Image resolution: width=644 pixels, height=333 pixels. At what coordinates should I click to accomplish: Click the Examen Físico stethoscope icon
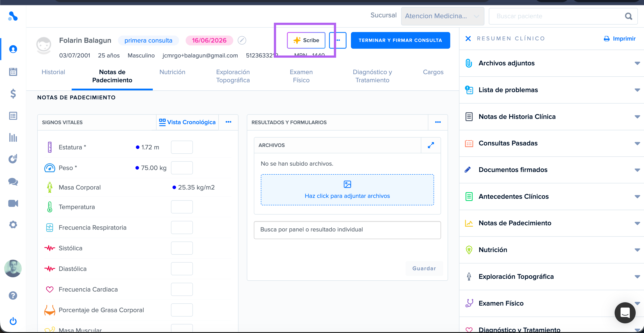coord(469,303)
